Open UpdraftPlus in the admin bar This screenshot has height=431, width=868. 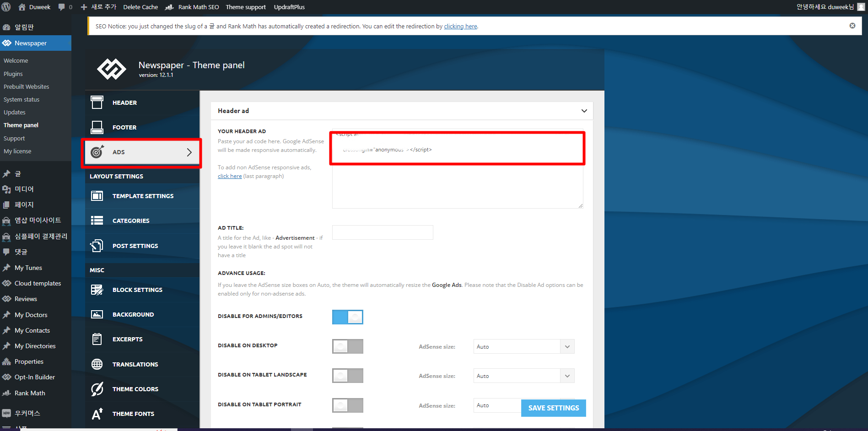point(289,7)
